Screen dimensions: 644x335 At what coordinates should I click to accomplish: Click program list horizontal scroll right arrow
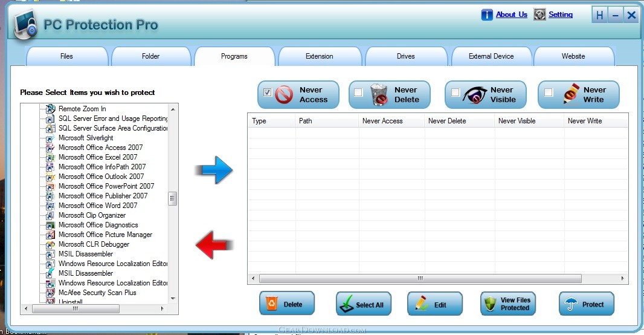tap(163, 308)
